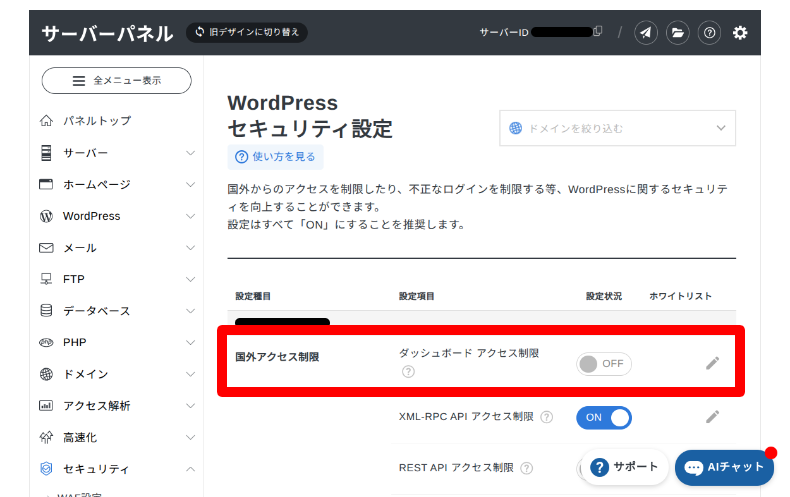
Task: Click the 国外アクセス制限 row label
Action: (277, 357)
